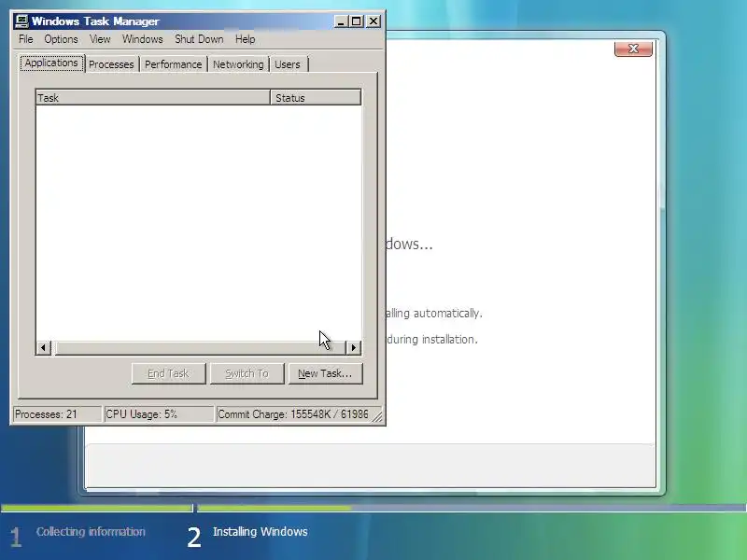Open the Windows menu
Image resolution: width=747 pixels, height=560 pixels.
point(143,39)
